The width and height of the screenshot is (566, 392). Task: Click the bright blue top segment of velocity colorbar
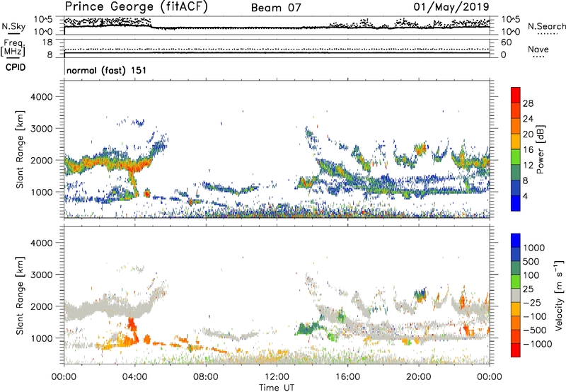pos(516,241)
